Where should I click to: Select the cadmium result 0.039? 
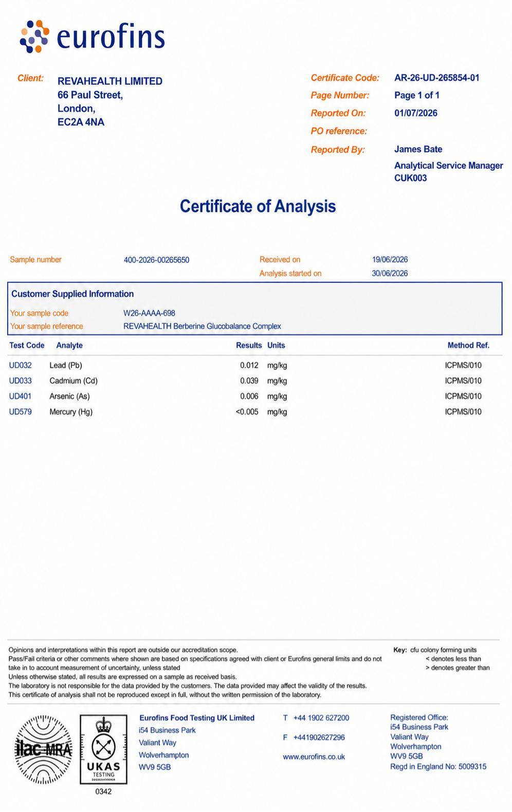pyautogui.click(x=249, y=381)
